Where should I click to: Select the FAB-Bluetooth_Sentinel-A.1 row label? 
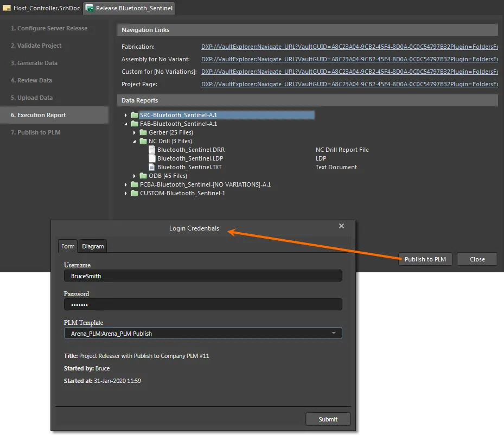(178, 124)
